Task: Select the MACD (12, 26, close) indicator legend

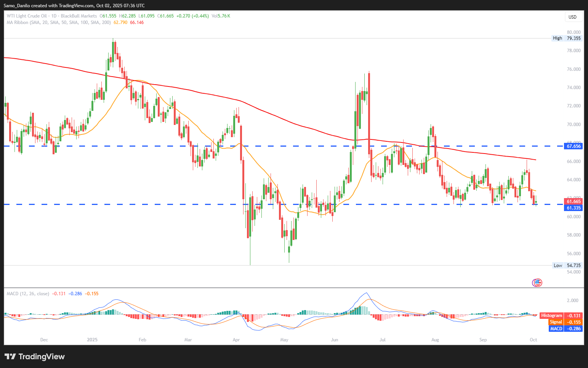Action: 28,294
